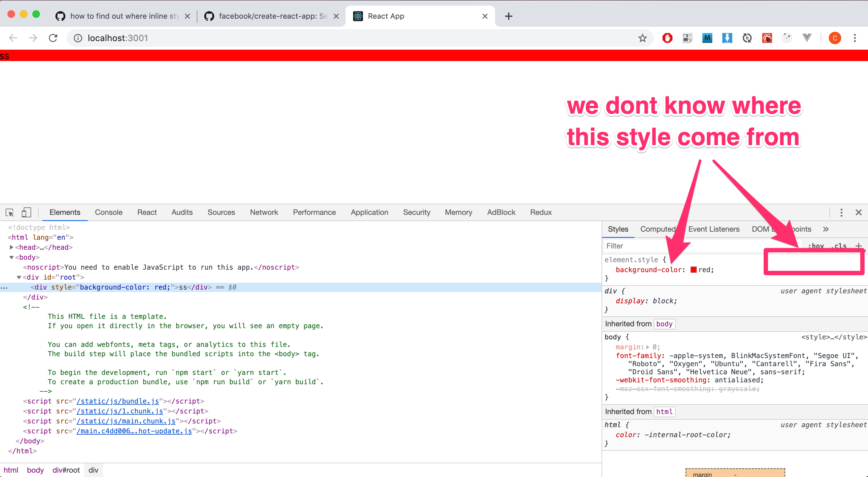This screenshot has height=477, width=868.
Task: Collapse the body element node
Action: pos(12,257)
